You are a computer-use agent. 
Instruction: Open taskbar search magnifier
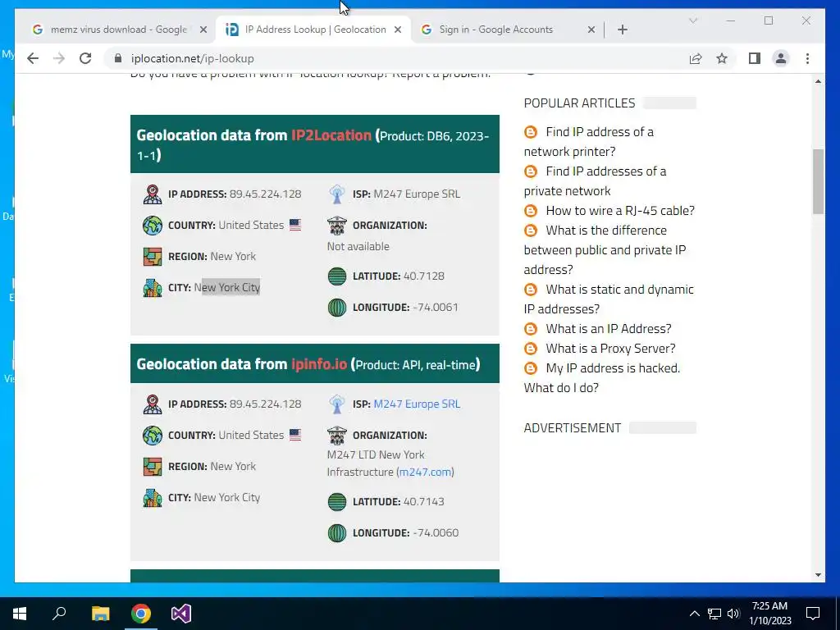[59, 614]
